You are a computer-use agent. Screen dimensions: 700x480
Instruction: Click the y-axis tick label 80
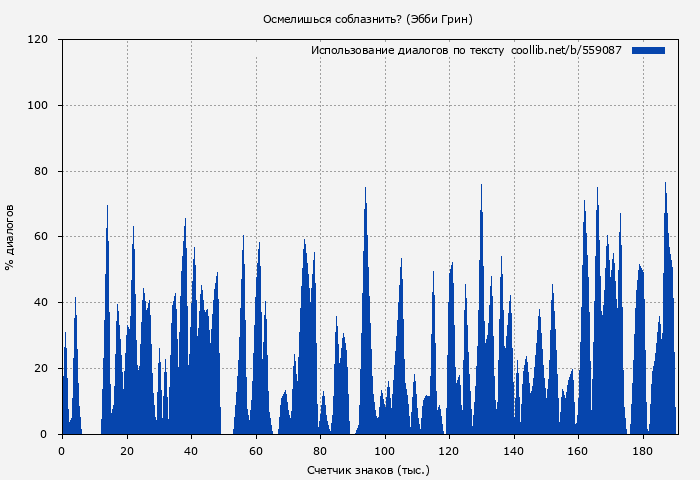pyautogui.click(x=41, y=172)
